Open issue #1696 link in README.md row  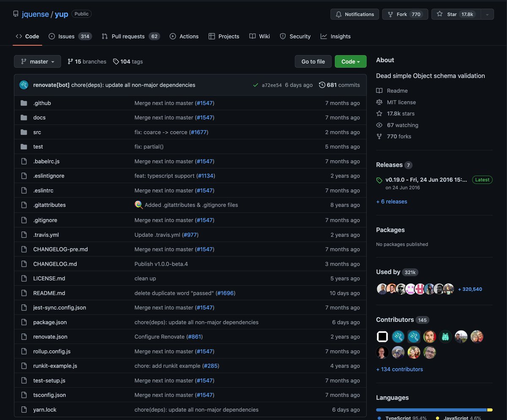click(226, 293)
